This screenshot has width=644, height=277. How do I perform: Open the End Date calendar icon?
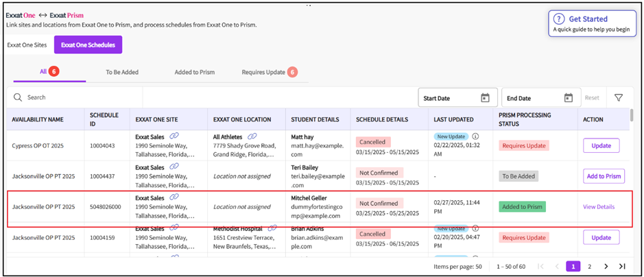(x=568, y=98)
